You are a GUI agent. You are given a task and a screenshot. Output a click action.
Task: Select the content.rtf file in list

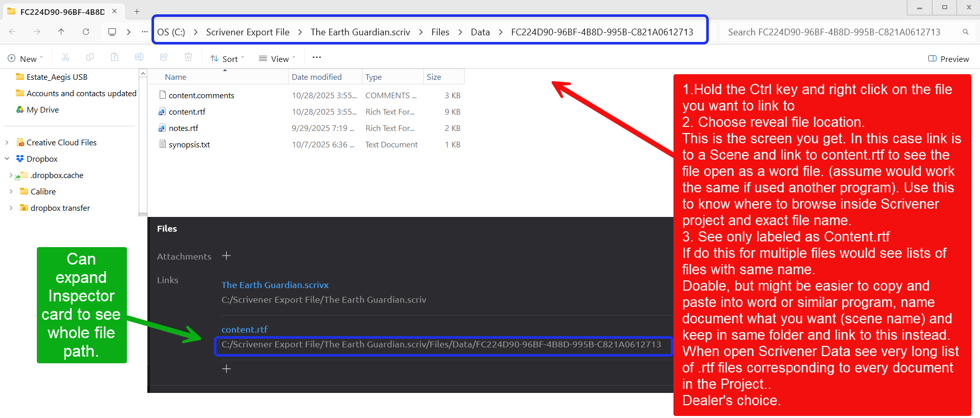[187, 112]
